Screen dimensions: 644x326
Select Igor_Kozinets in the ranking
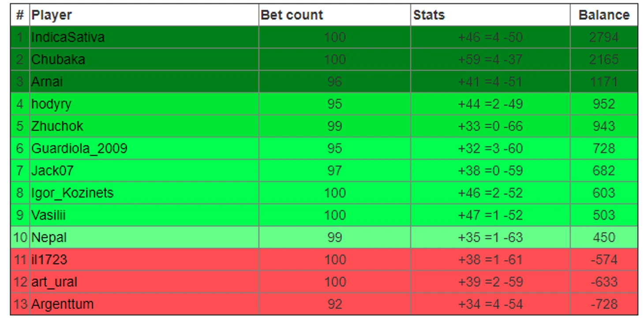[x=72, y=193]
